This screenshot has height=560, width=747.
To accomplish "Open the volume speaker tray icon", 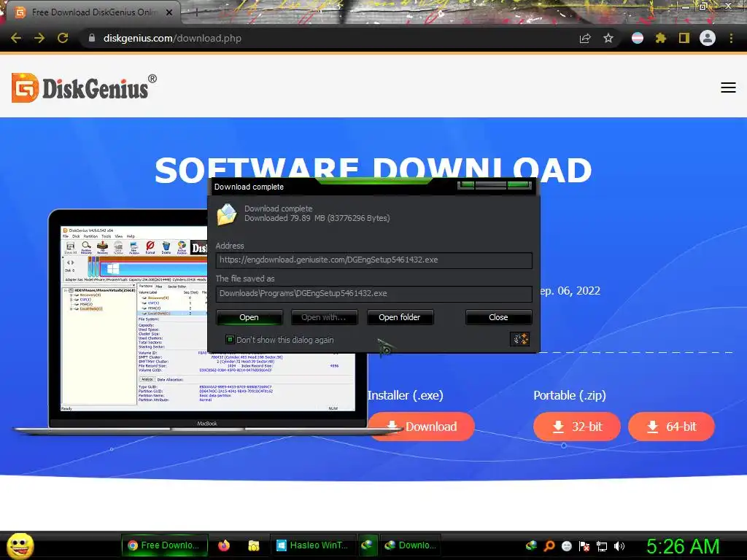I will 619,546.
